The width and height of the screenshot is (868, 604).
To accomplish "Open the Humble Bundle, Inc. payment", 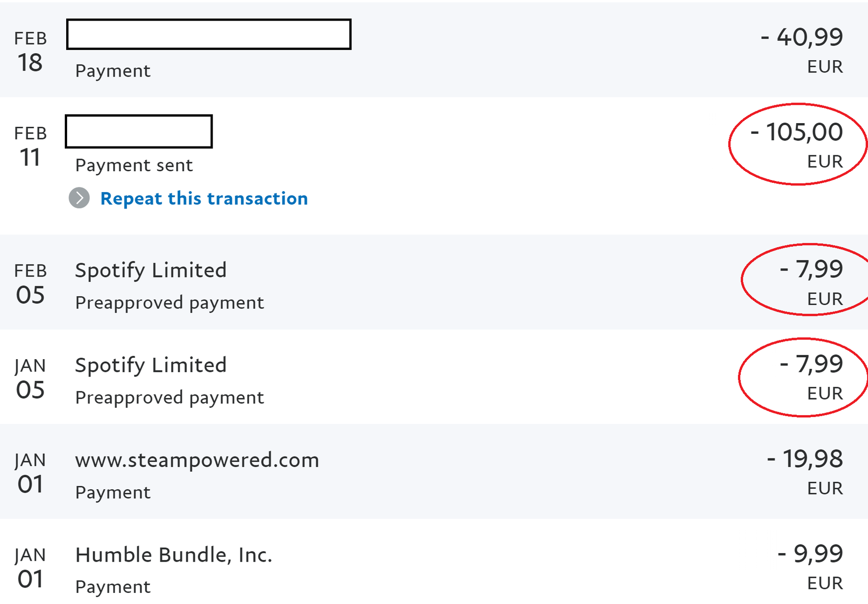I will 173,555.
